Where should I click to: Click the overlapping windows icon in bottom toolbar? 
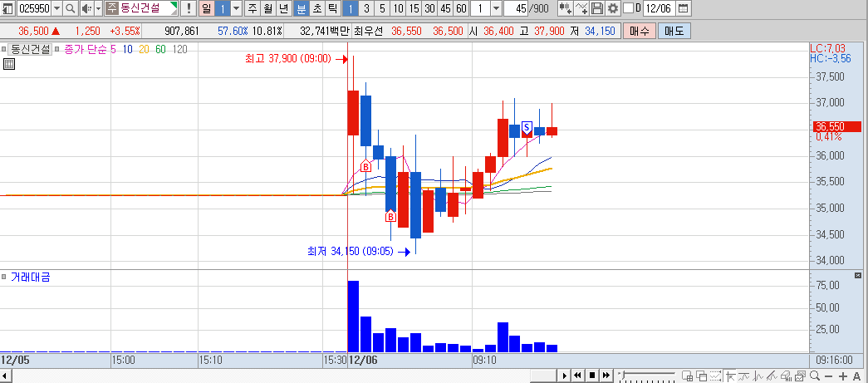[701, 376]
